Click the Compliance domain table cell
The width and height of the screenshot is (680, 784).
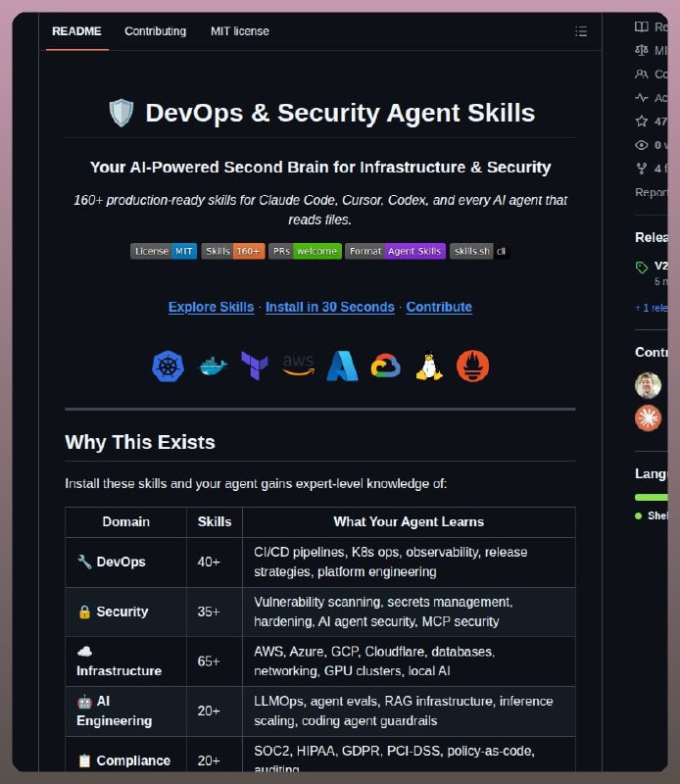pyautogui.click(x=126, y=754)
